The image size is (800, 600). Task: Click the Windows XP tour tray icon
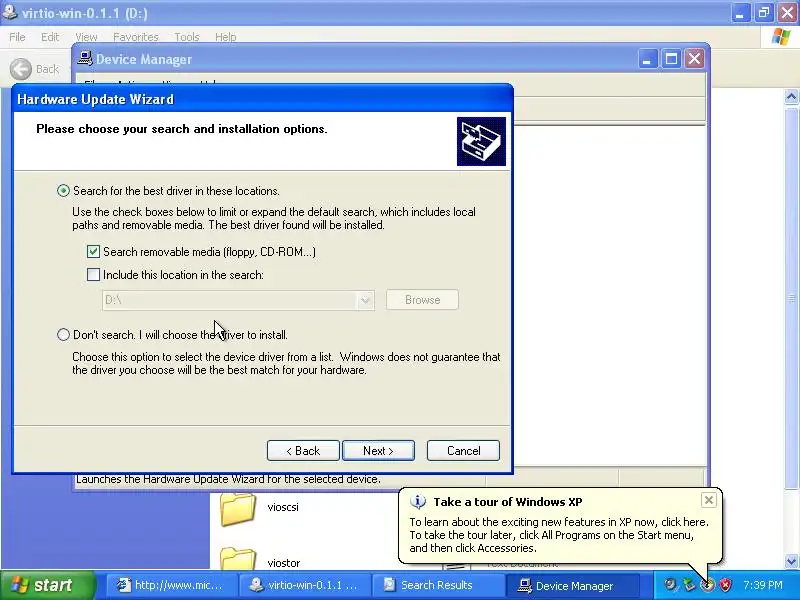(707, 585)
